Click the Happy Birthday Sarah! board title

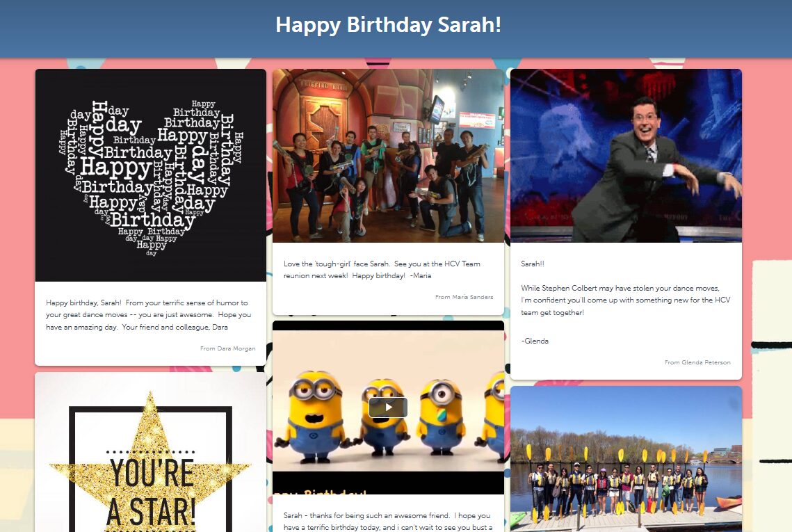tap(388, 25)
